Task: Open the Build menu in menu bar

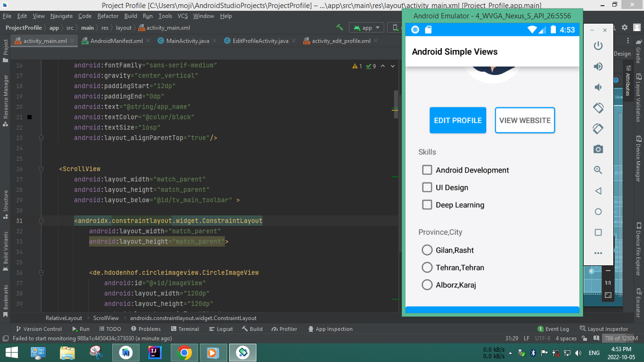Action: 131,16
